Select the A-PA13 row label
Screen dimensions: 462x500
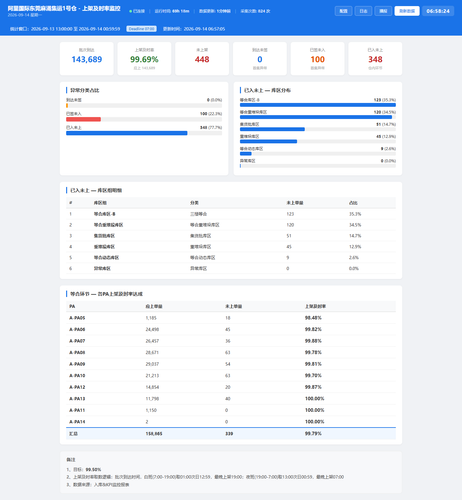(x=77, y=399)
